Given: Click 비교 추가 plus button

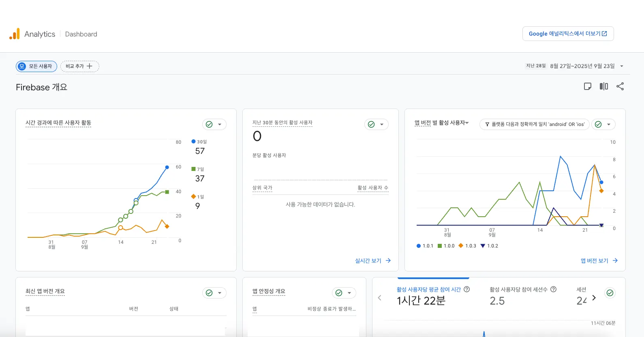Looking at the screenshot, I should [79, 66].
